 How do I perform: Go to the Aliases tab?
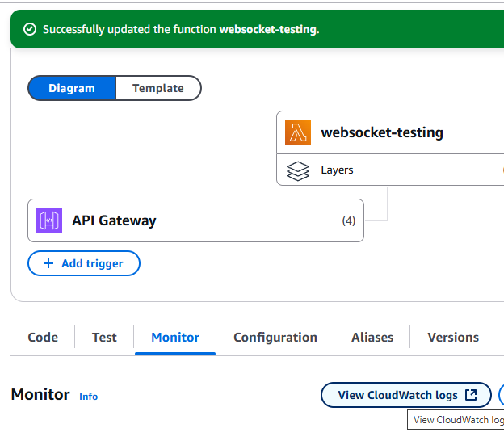point(372,337)
